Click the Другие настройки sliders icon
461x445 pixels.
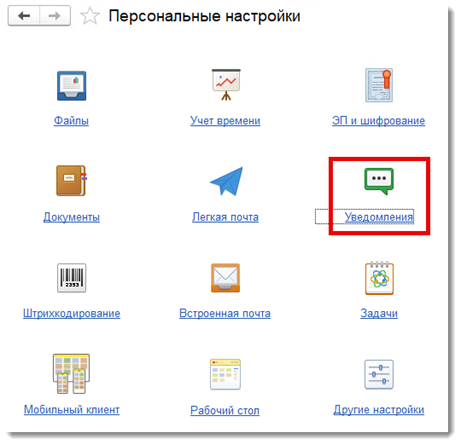(x=379, y=374)
